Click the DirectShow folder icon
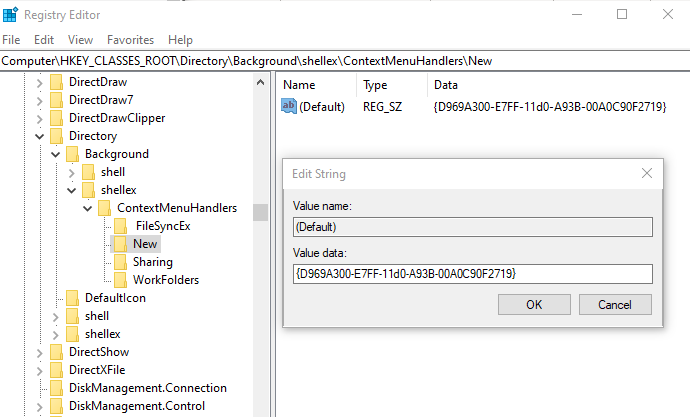This screenshot has width=690, height=417. (56, 352)
